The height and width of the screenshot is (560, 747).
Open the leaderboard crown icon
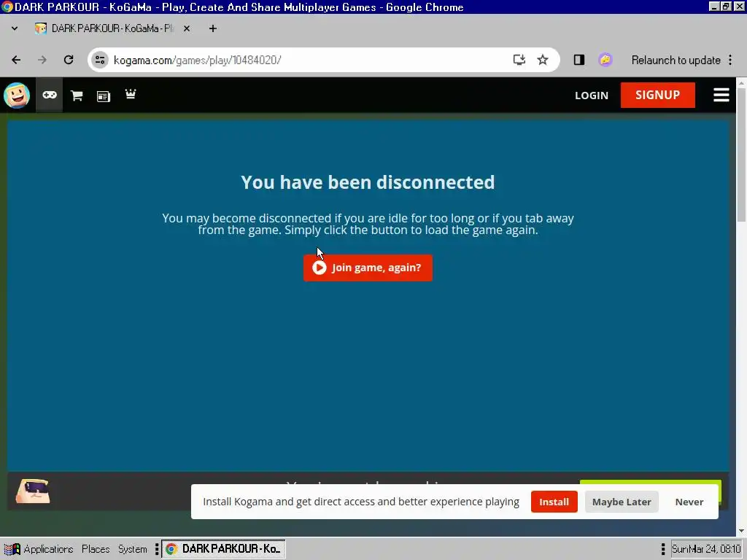tap(131, 94)
